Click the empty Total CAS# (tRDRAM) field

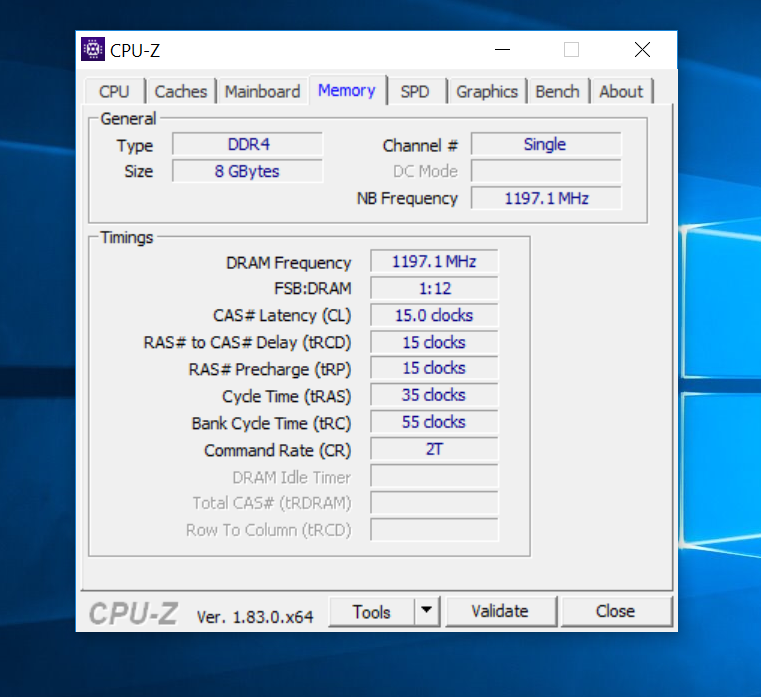tap(434, 503)
